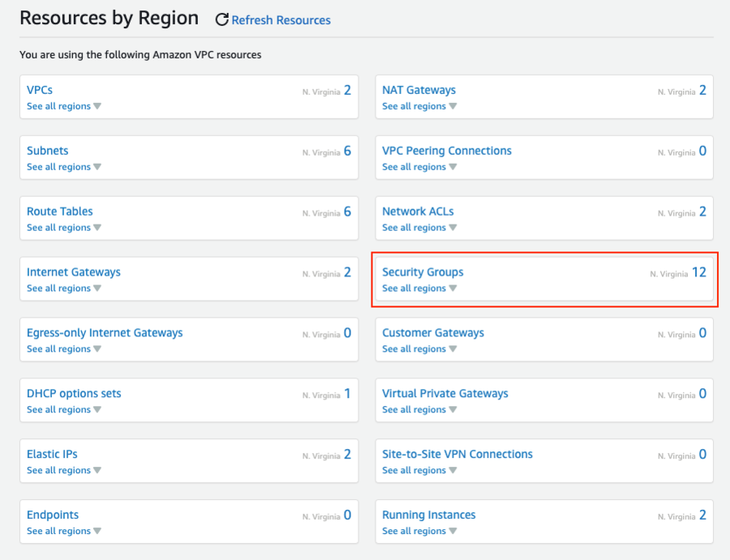The width and height of the screenshot is (730, 560).
Task: Open Virtual Private Gateways link
Action: pyautogui.click(x=445, y=394)
